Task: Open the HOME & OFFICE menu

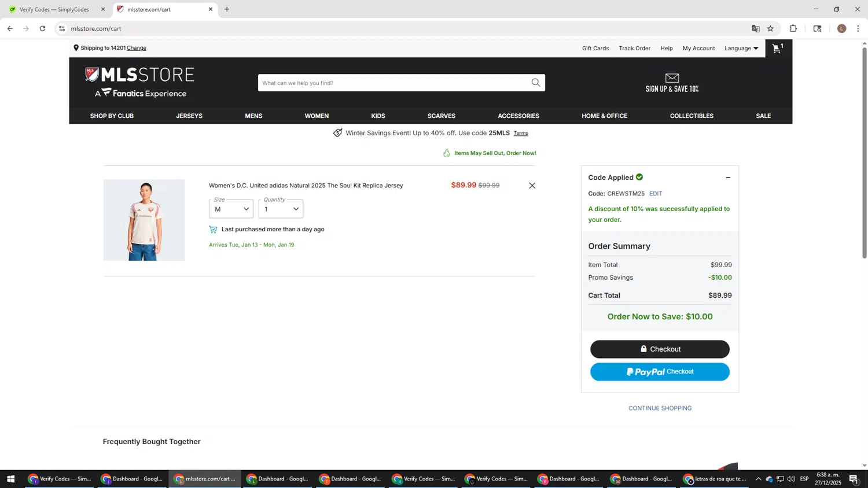Action: click(605, 116)
